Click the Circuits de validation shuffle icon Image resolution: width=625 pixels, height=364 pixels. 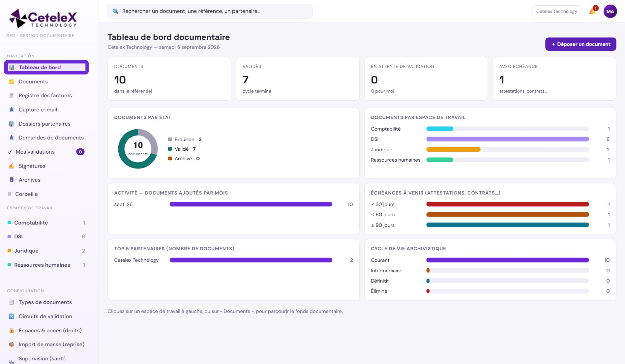pyautogui.click(x=12, y=316)
